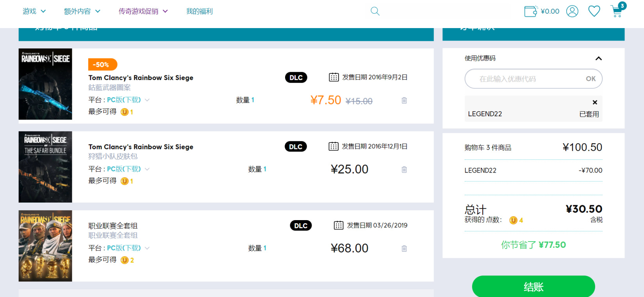Open the shopping cart icon with 3 items
Viewport: 644px width, 297px height.
[617, 11]
